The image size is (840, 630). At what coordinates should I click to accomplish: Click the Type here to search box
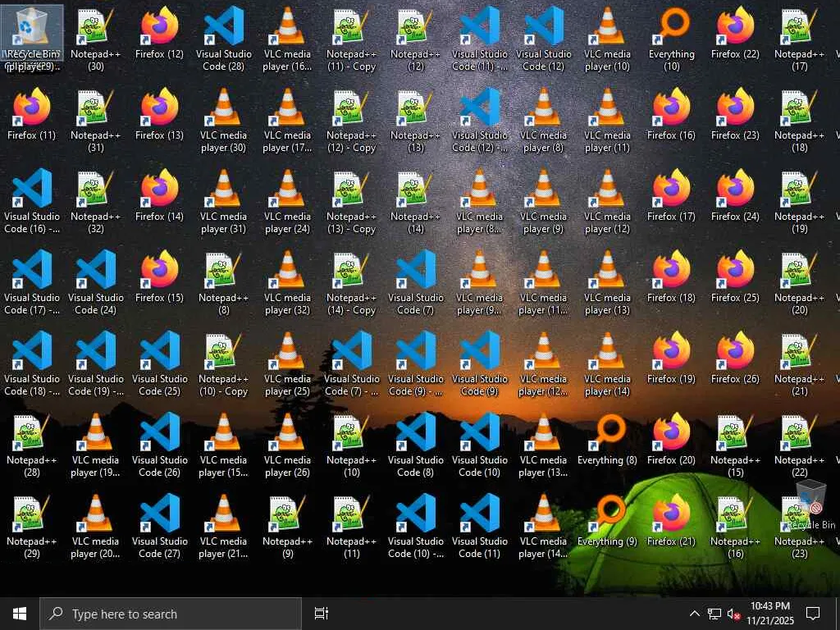[171, 614]
